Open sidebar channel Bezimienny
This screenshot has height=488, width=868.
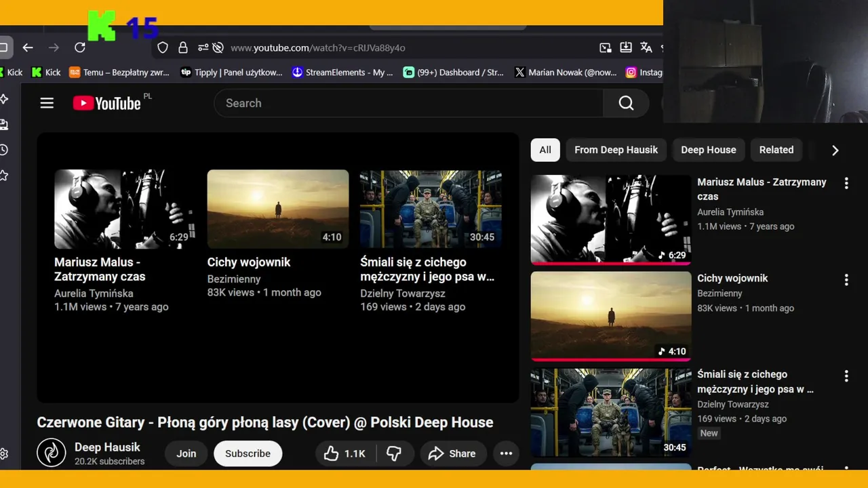pyautogui.click(x=719, y=293)
